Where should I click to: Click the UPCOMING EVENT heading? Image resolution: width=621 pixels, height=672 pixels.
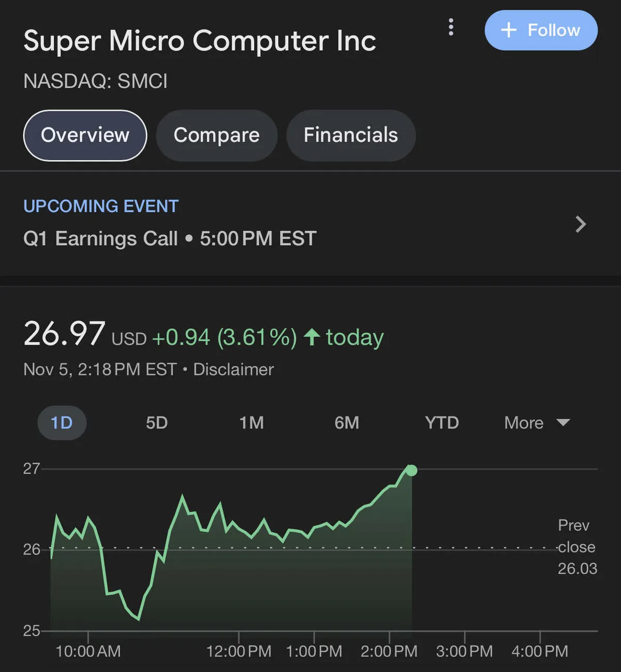coord(101,206)
